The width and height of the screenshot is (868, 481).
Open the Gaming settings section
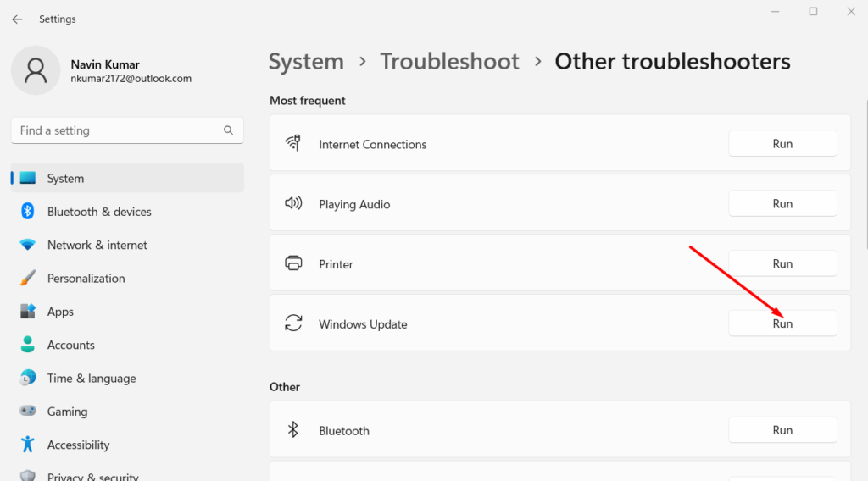tap(68, 412)
